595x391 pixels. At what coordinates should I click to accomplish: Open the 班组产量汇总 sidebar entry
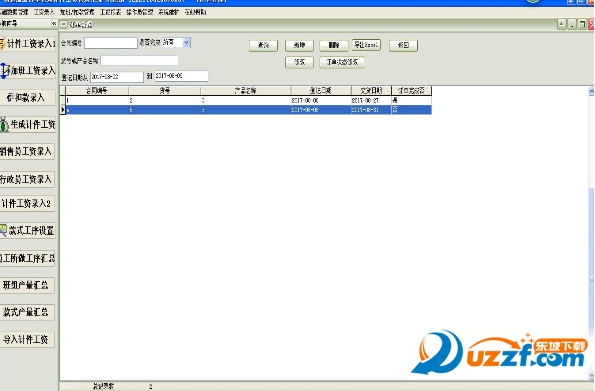point(27,285)
